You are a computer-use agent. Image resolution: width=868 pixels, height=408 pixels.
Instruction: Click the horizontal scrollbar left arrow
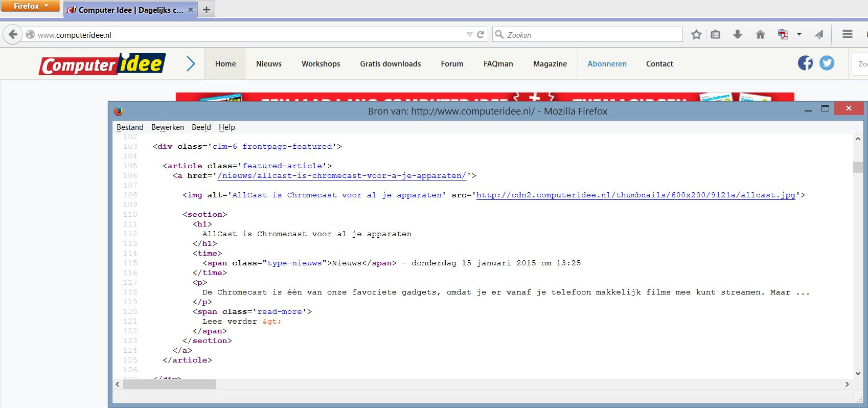tap(118, 384)
